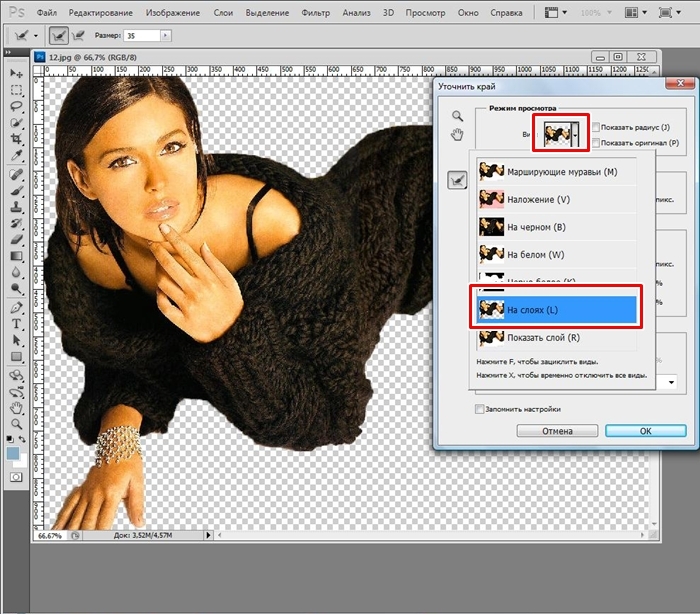The width and height of the screenshot is (700, 614).
Task: Activate the Eraser tool
Action: point(16,239)
